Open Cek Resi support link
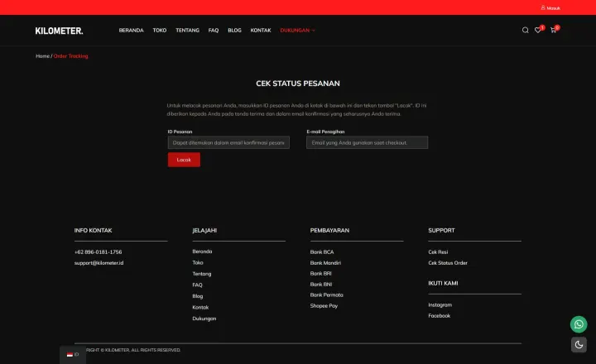The height and width of the screenshot is (364, 596). coord(438,252)
